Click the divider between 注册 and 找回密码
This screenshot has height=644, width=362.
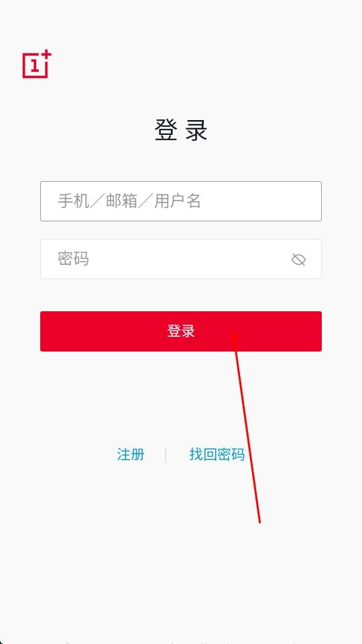click(x=166, y=455)
